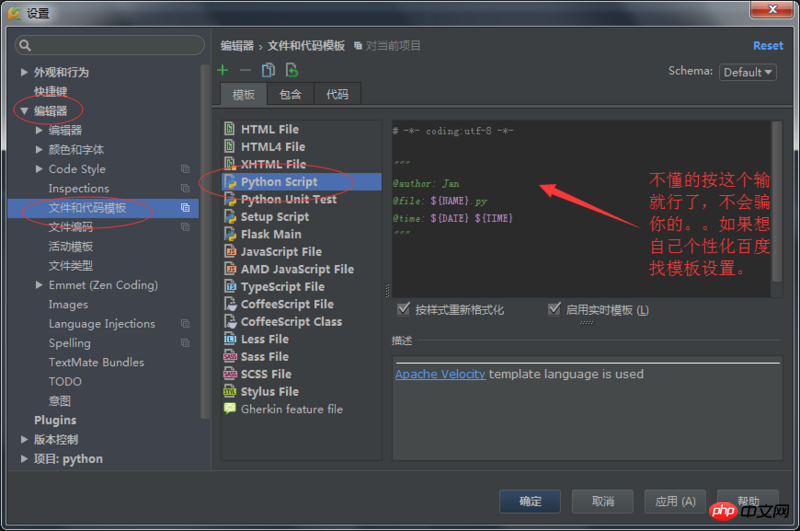This screenshot has height=531, width=800.
Task: Choose Python Script template
Action: pos(302,182)
